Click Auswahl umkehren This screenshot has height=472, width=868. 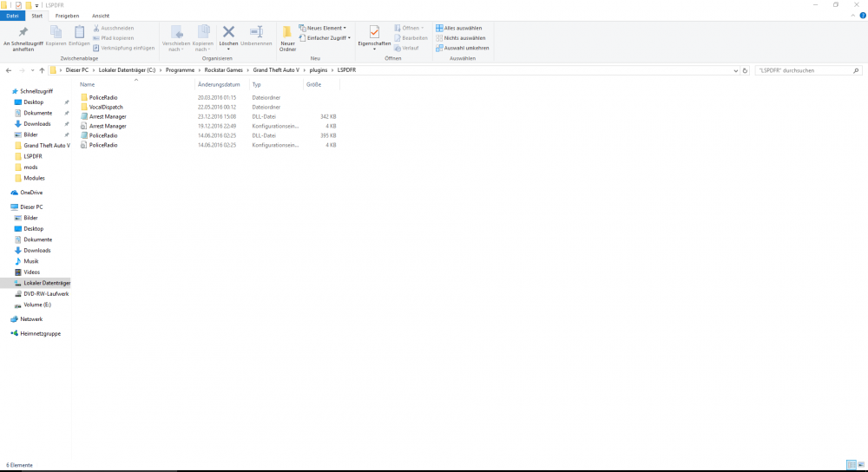click(x=463, y=48)
